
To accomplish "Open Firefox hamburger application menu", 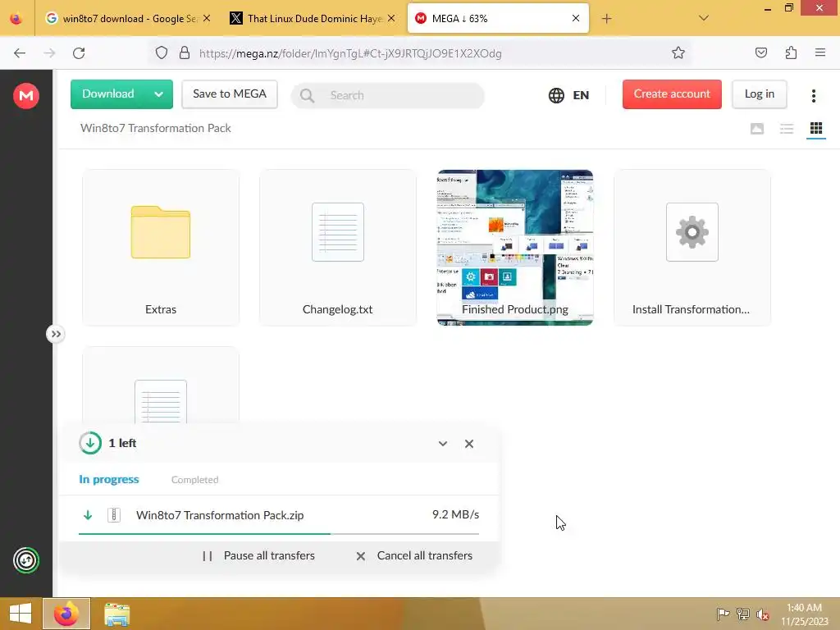I will click(x=820, y=52).
